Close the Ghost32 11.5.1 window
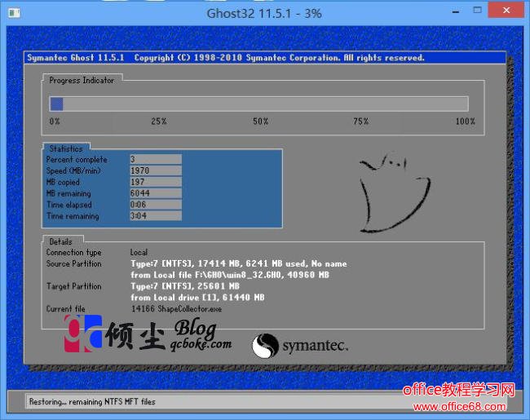The height and width of the screenshot is (420, 530). point(506,10)
